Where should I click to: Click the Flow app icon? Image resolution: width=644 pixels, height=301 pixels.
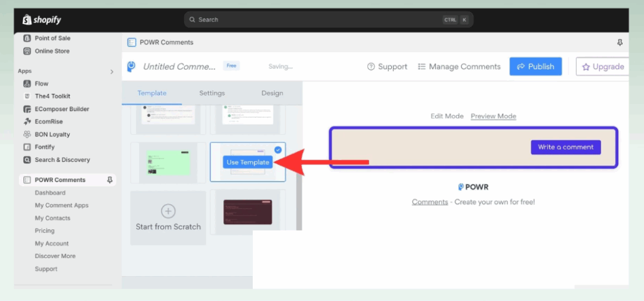(27, 84)
